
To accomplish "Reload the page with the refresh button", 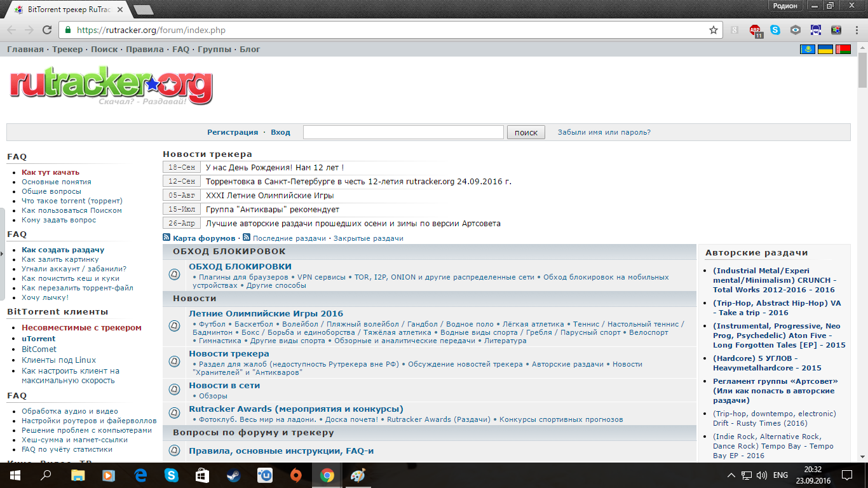I will point(46,30).
